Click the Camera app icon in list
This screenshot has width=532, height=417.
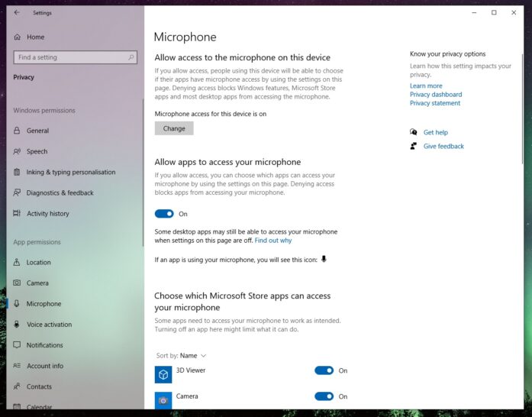[x=163, y=400]
